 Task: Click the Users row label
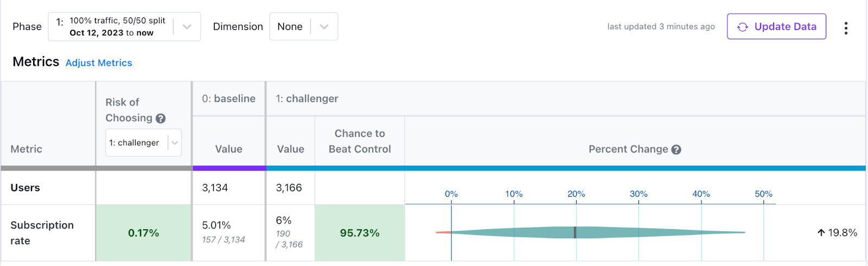[x=25, y=188]
